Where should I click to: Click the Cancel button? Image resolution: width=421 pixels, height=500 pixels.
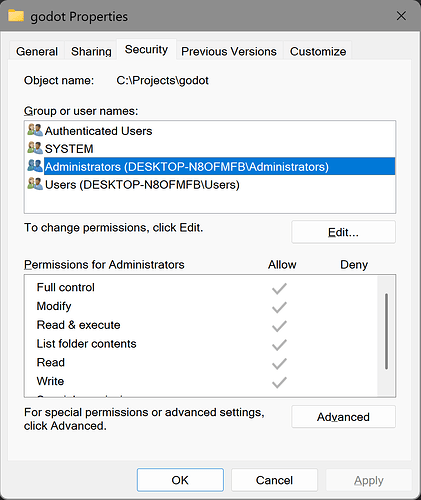(x=274, y=480)
